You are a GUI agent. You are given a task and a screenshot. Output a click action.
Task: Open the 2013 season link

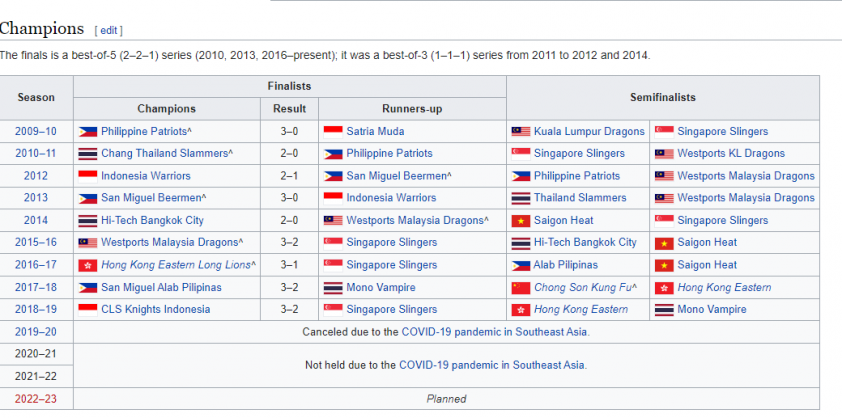tap(35, 198)
